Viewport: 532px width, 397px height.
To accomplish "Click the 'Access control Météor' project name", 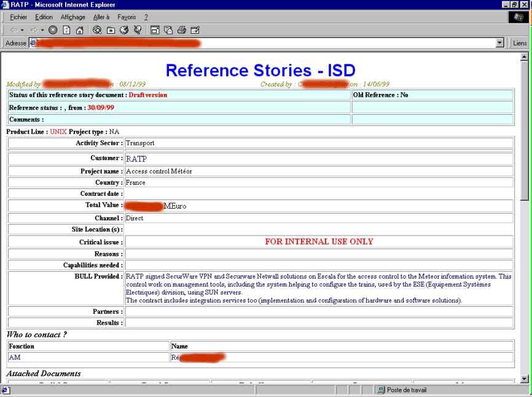I will [158, 171].
